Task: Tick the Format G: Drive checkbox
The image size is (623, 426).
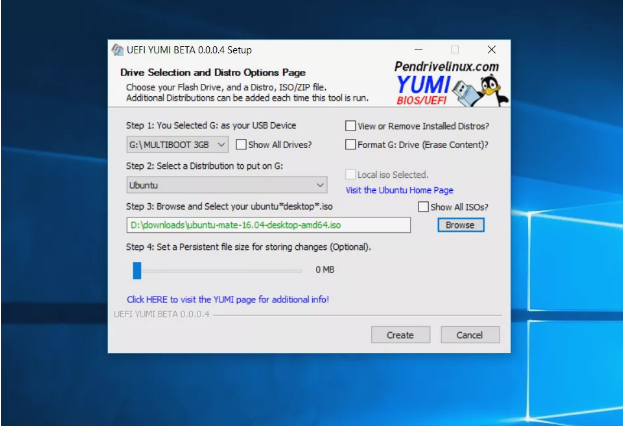Action: pos(350,144)
